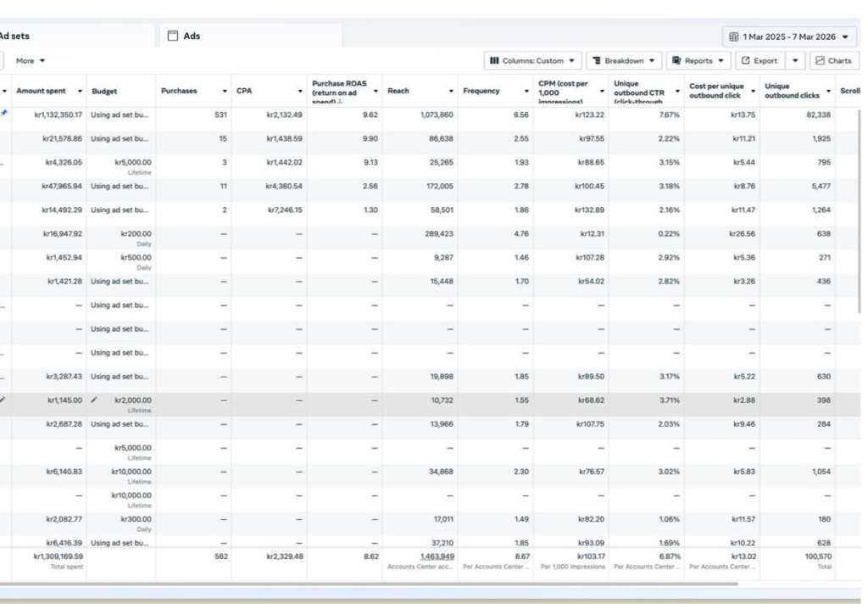The width and height of the screenshot is (868, 604).
Task: Click the Frequency column header arrow
Action: pyautogui.click(x=526, y=91)
